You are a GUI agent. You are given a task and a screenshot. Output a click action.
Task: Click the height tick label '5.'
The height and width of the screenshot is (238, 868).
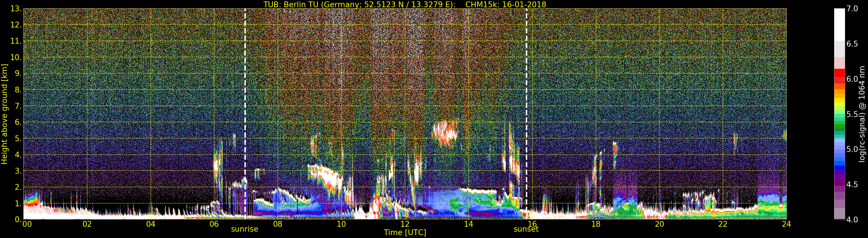point(18,138)
